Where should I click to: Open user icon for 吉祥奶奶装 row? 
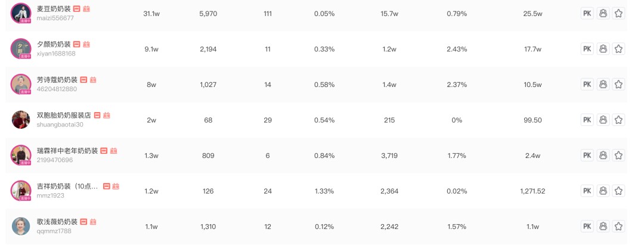point(602,191)
